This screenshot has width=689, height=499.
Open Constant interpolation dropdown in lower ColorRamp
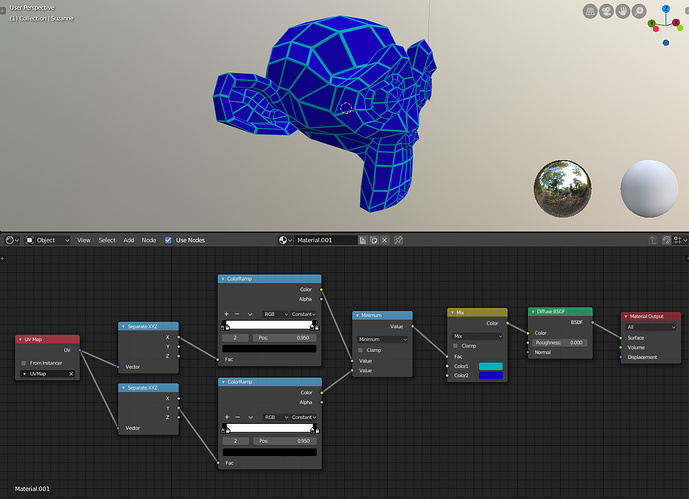[x=304, y=417]
